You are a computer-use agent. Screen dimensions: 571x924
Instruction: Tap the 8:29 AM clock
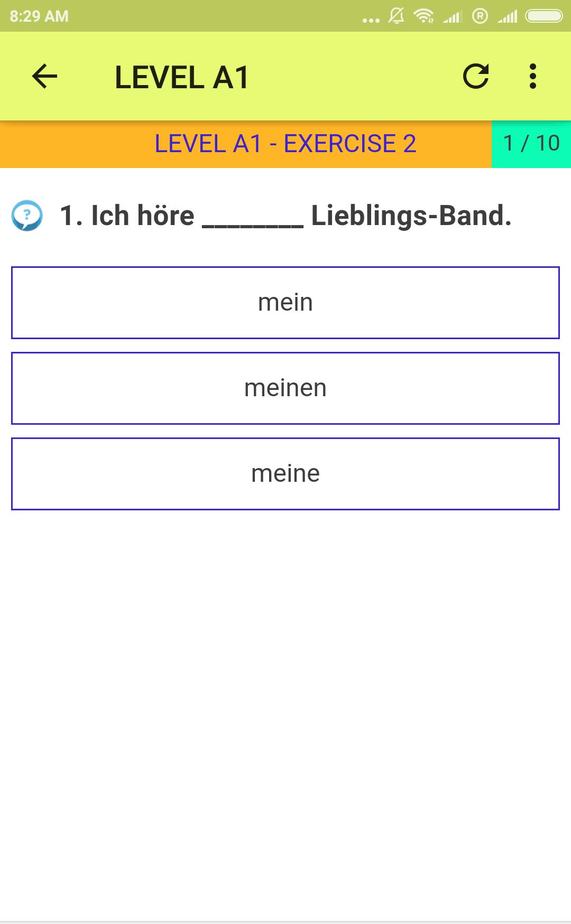pos(39,16)
